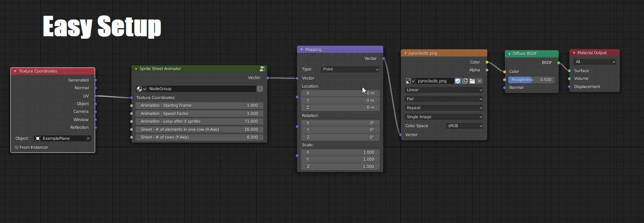This screenshot has height=223, width=644.
Task: Click the Vector output socket on Mapping node
Action: point(384,59)
